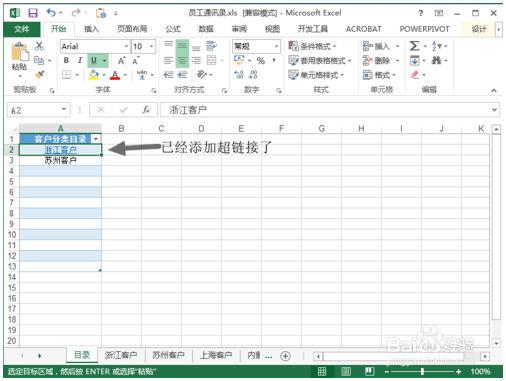The image size is (506, 381).
Task: Click the Wrap Text icon
Action: (211, 46)
